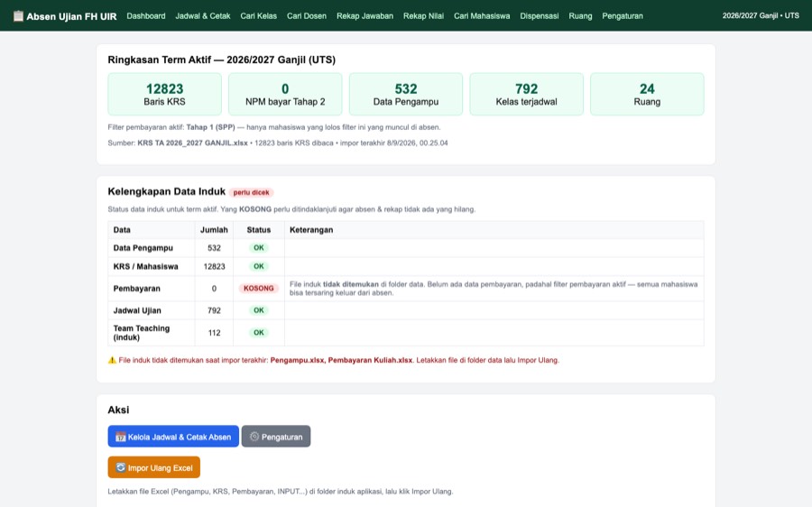Go to Jadwal & Cetak page
The width and height of the screenshot is (812, 507).
pos(202,16)
